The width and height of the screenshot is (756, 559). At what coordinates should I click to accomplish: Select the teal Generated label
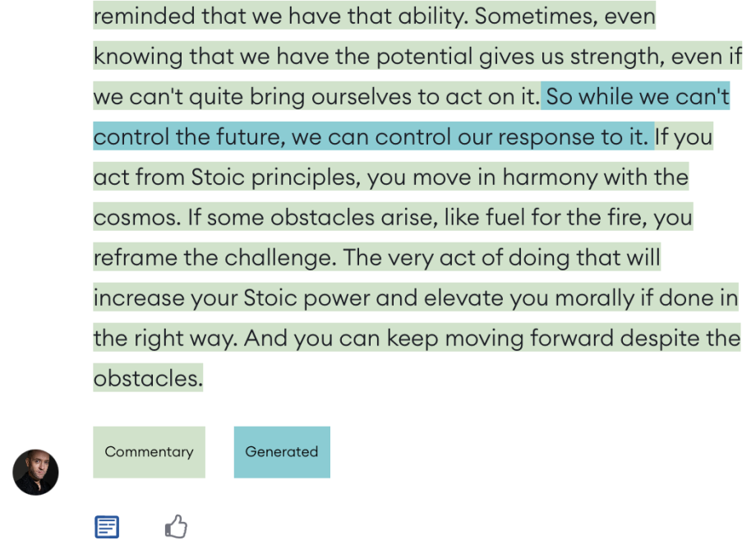tap(282, 452)
